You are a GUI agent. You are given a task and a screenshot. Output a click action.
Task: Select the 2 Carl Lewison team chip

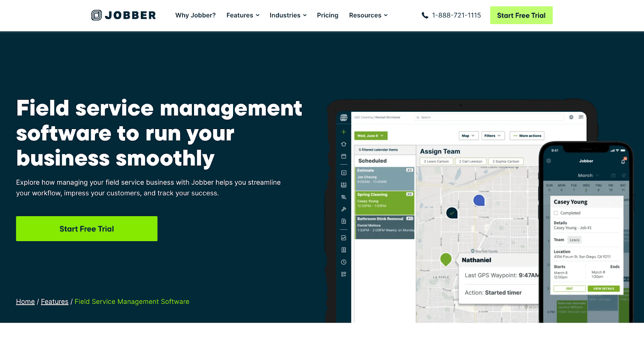pos(471,161)
